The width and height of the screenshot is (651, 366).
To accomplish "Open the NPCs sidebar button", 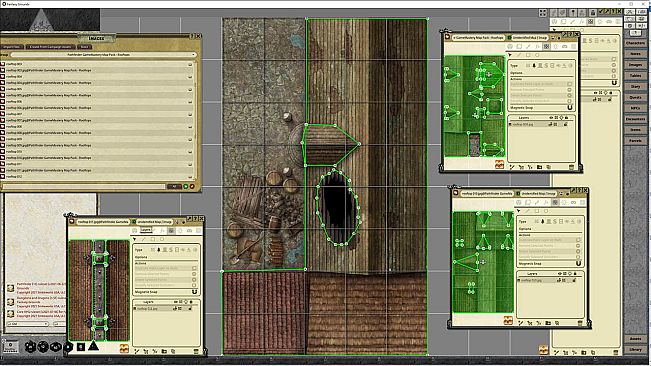I will tap(635, 108).
